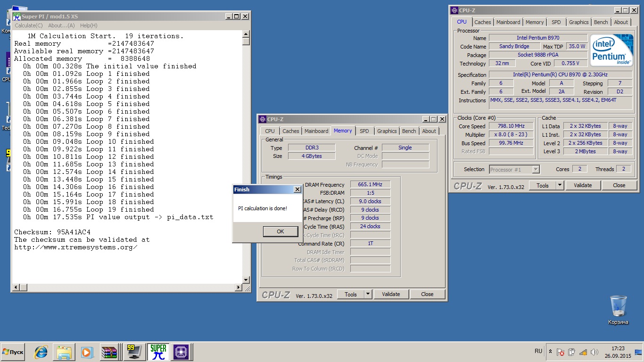
Task: Confirm OK in the Finish dialog
Action: point(281,231)
